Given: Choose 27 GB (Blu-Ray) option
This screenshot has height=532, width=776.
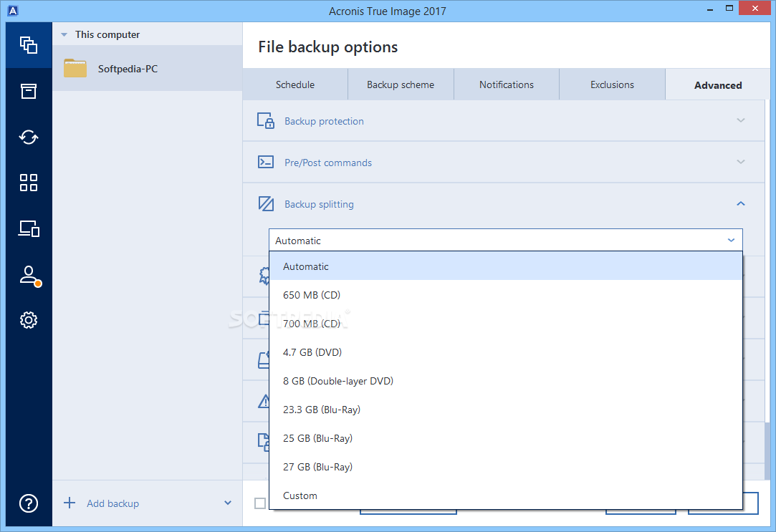Looking at the screenshot, I should pyautogui.click(x=505, y=467).
